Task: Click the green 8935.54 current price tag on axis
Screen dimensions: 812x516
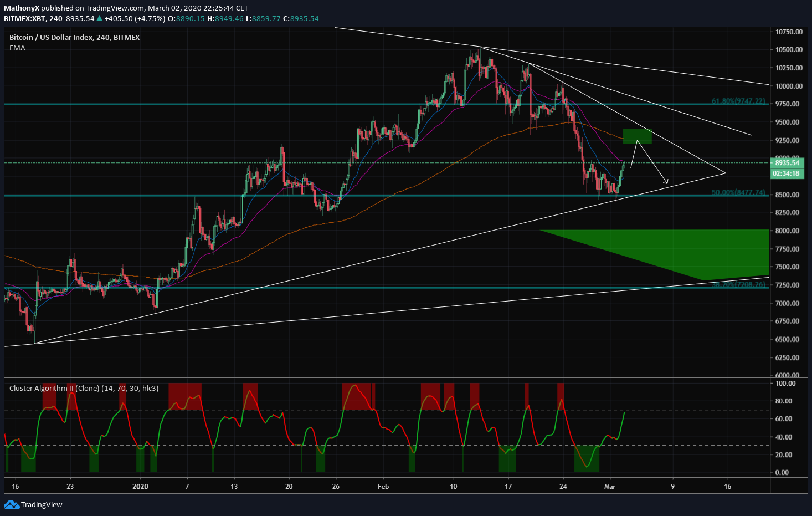Action: tap(787, 163)
